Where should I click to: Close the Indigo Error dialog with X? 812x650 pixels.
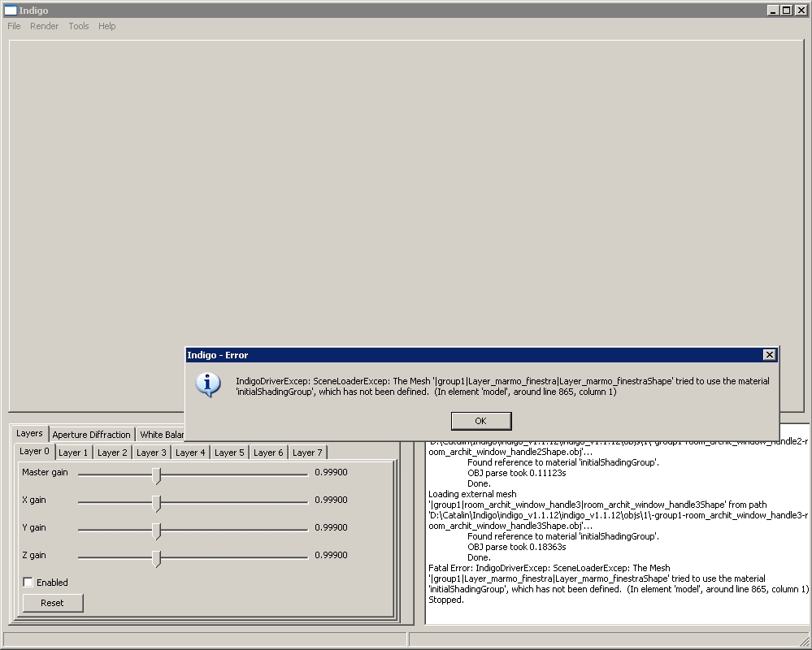coord(769,355)
